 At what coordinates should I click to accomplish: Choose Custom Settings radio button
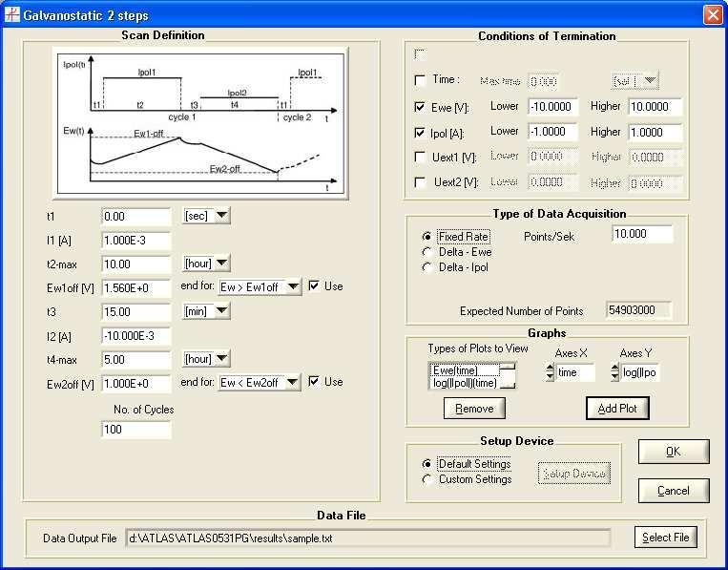click(426, 479)
